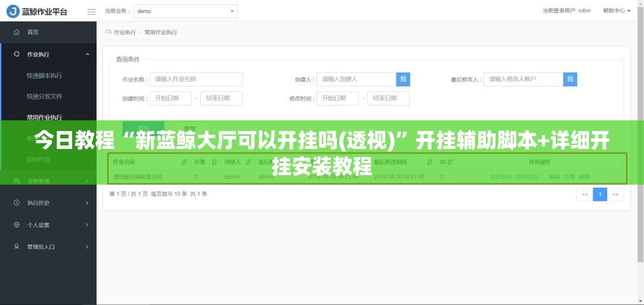Open the 修改时间 start date picker
Viewport: 644px width, 305px height.
(x=338, y=98)
